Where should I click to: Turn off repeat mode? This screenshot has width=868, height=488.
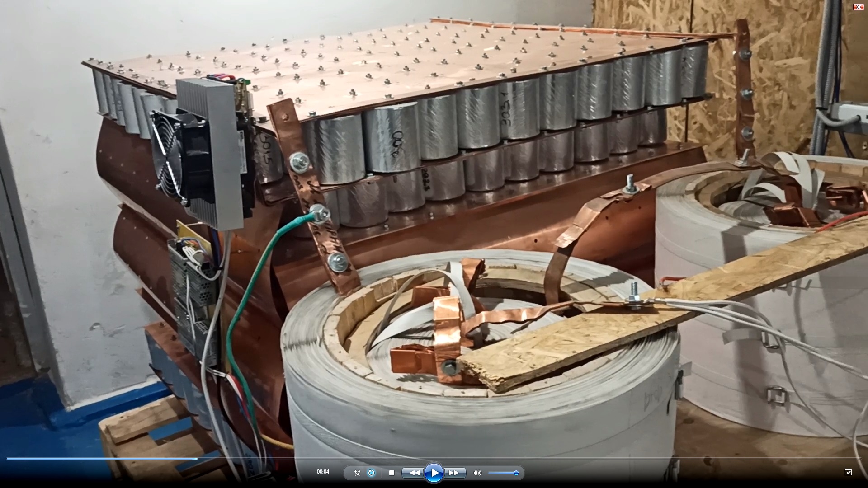point(371,473)
